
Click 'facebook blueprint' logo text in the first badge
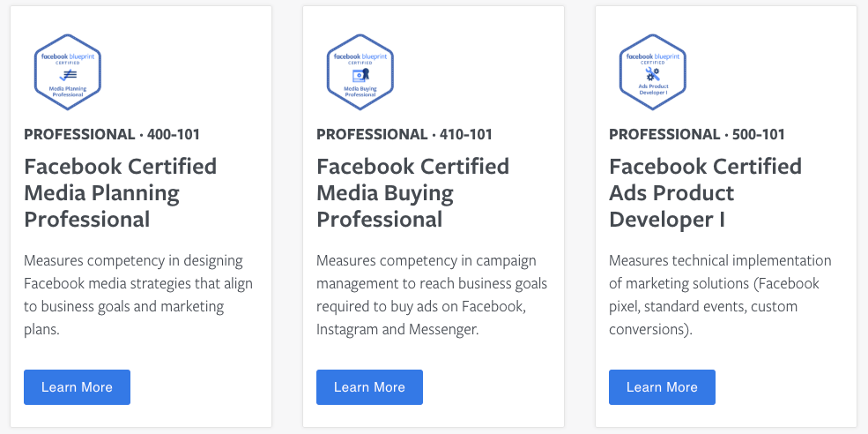(x=68, y=56)
